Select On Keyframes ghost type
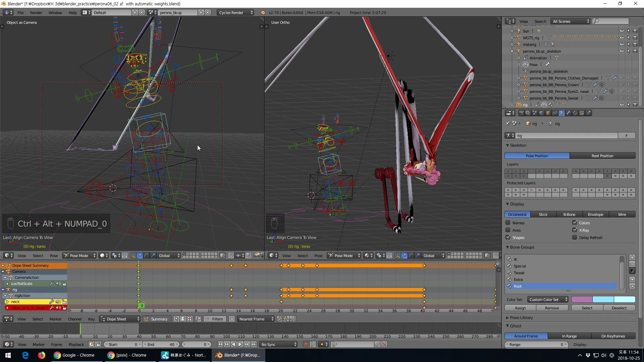644x362 pixels. pos(613,336)
